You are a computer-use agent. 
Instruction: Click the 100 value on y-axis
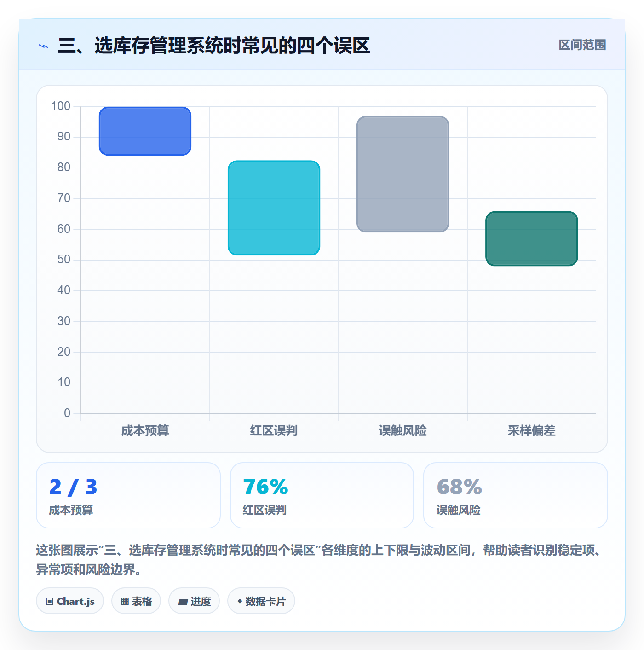tap(61, 106)
